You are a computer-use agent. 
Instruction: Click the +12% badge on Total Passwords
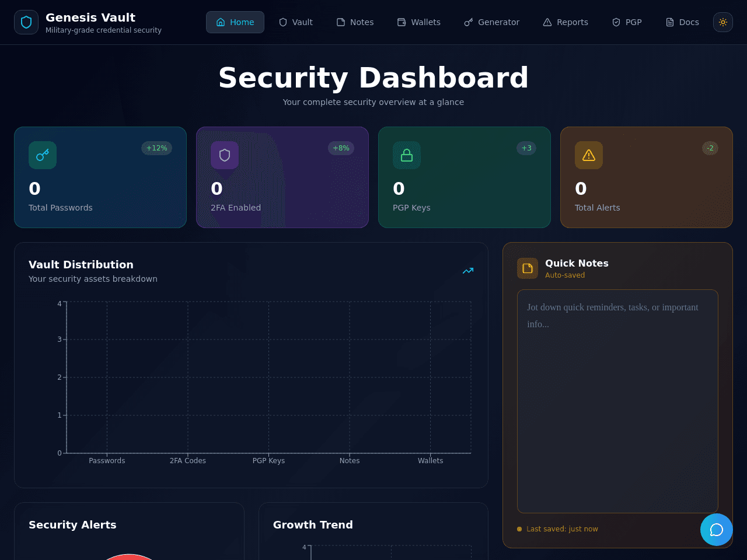pos(156,148)
